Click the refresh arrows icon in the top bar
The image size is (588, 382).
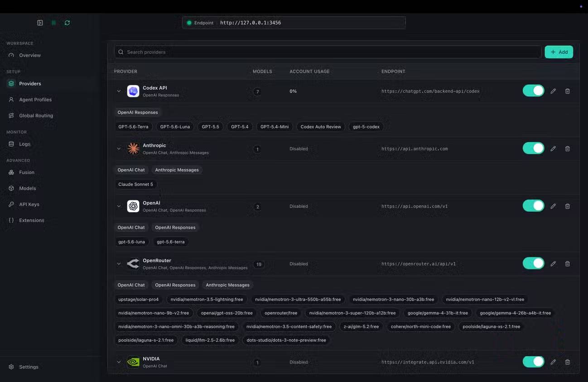point(67,23)
